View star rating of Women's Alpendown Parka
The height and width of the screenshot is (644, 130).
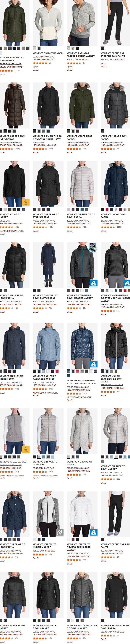click(74, 474)
